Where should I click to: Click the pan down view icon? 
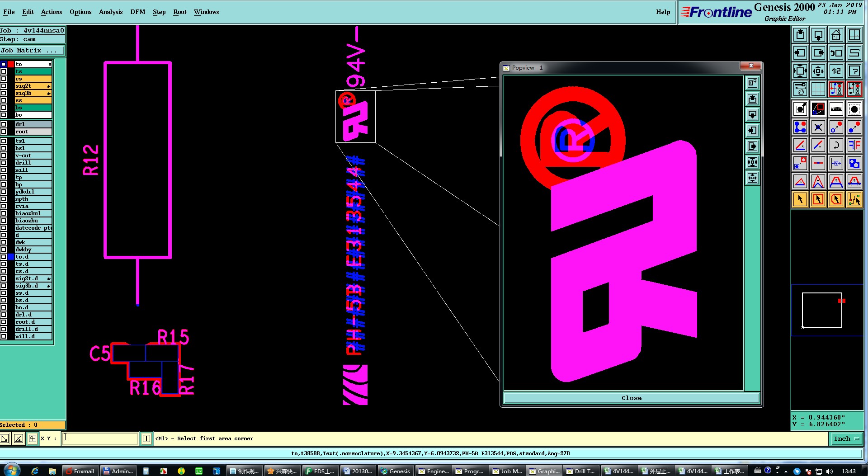tap(818, 35)
